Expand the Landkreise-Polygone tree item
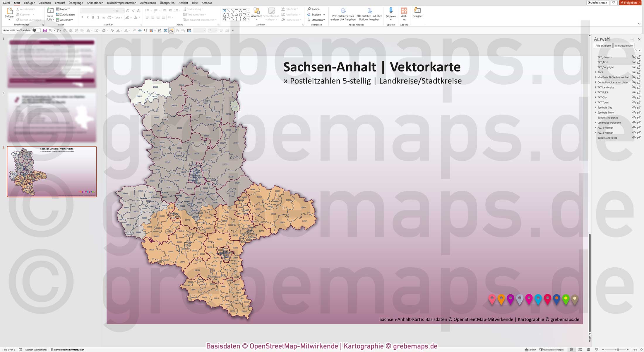This screenshot has height=352, width=644. click(x=595, y=123)
